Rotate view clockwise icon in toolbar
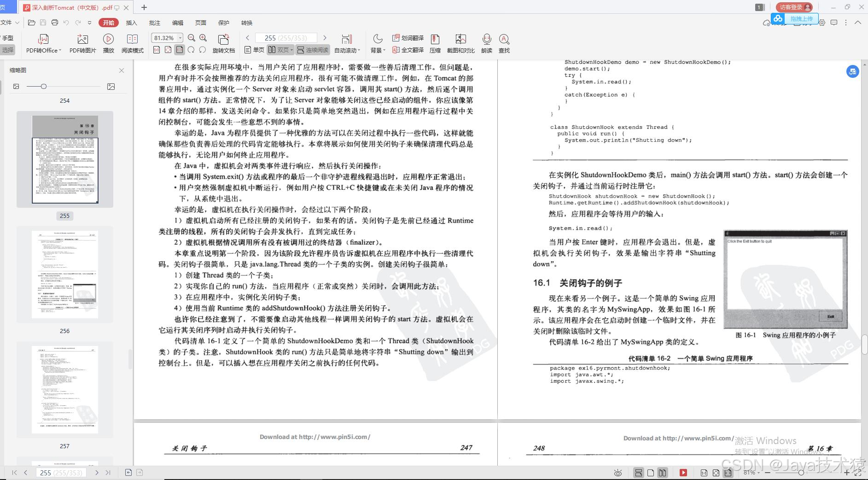Screen dimensions: 868x480 tap(191, 50)
